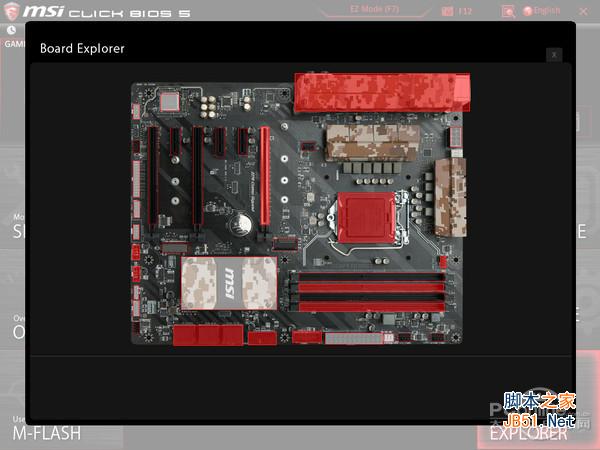Select the red rear I/O panel block
This screenshot has width=600, height=450.
point(382,93)
